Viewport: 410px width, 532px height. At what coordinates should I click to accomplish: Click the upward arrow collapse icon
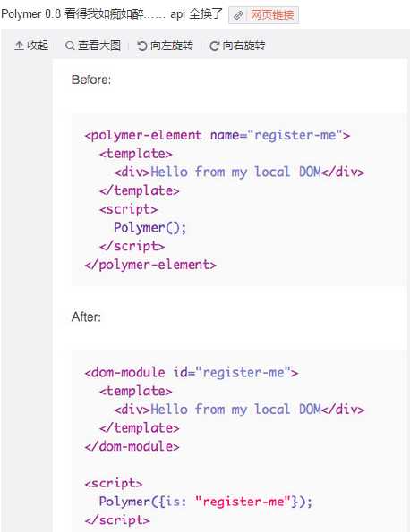[x=19, y=46]
